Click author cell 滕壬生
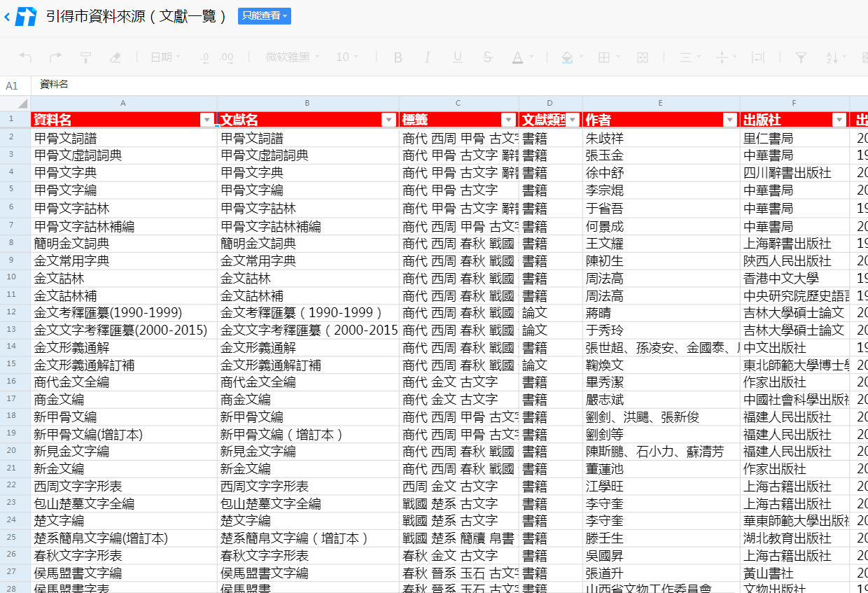This screenshot has height=593, width=868. tap(661, 538)
